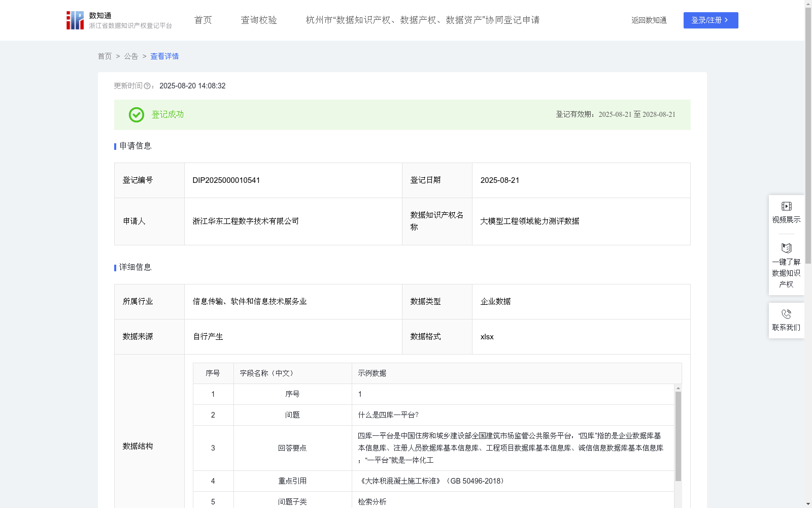Viewport: 812px width, 508px height.
Task: Select data source value 自行产生
Action: pyautogui.click(x=208, y=337)
